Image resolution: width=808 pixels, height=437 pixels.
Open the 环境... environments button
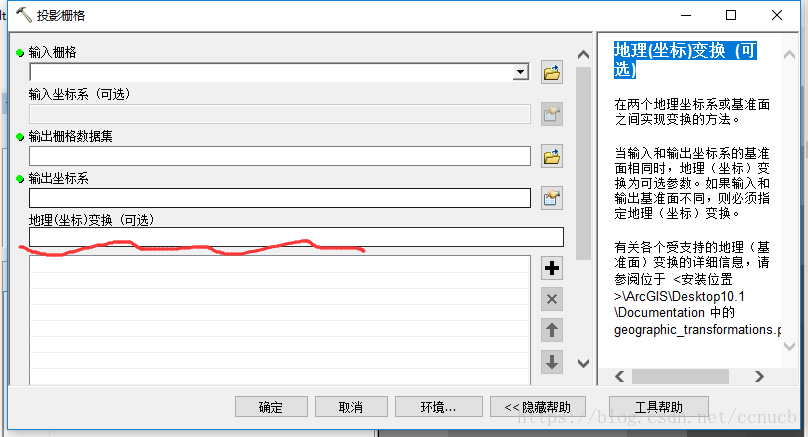tap(439, 407)
